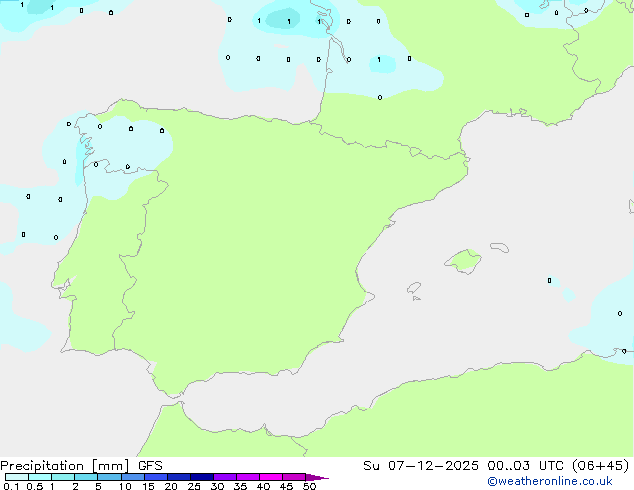This screenshot has width=634, height=490.
Task: Click the 'Precipitation [mm]' title text
Action: (x=65, y=466)
